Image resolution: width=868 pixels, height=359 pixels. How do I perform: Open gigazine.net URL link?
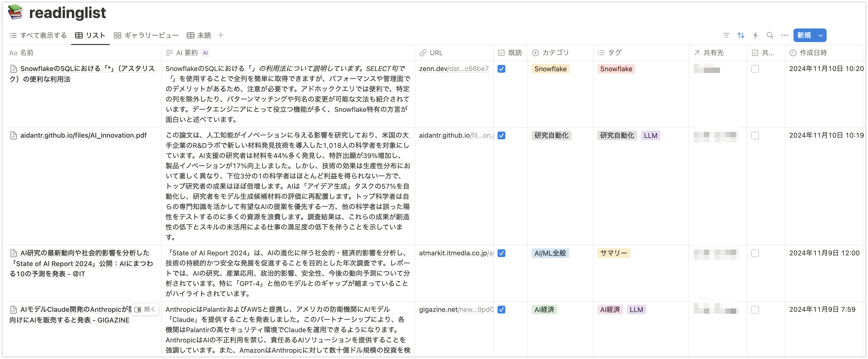coord(456,309)
